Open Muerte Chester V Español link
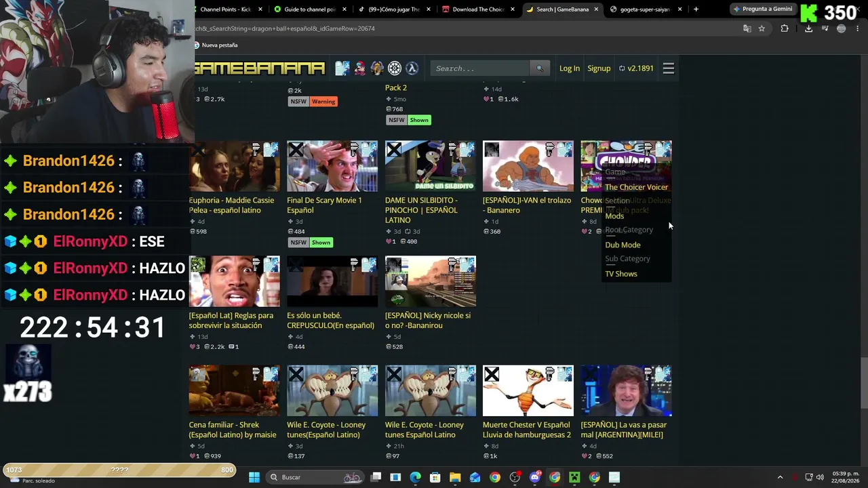The height and width of the screenshot is (488, 868). [527, 430]
